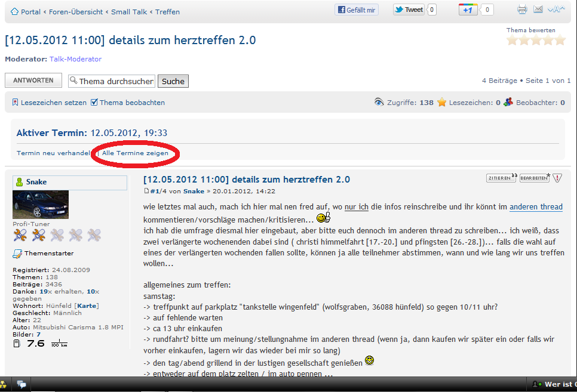
Task: Click the email topic envelope icon
Action: coord(538,10)
